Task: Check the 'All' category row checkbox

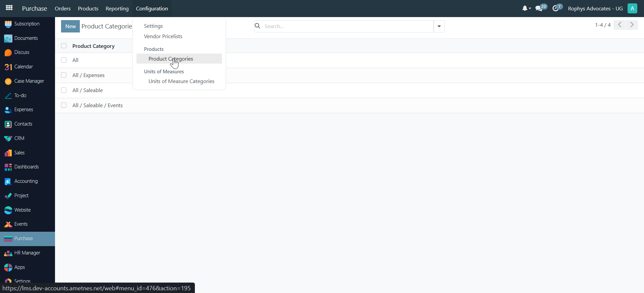Action: pos(64,60)
